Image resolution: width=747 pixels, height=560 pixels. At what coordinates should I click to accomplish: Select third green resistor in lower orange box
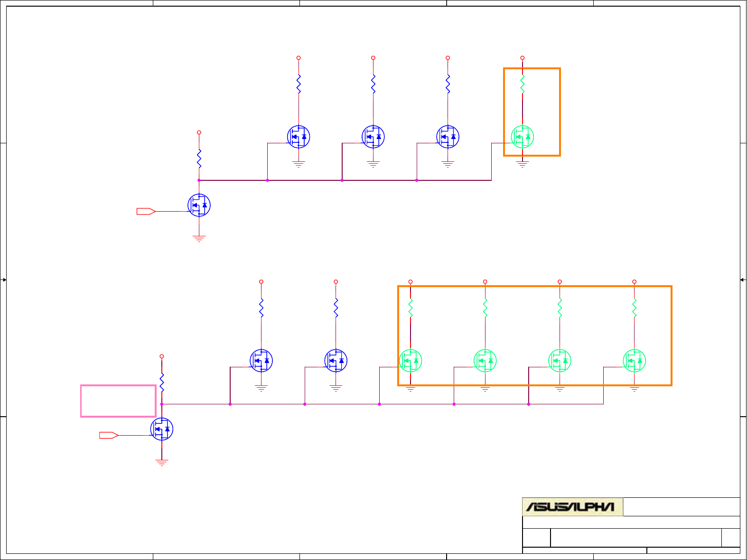[560, 308]
